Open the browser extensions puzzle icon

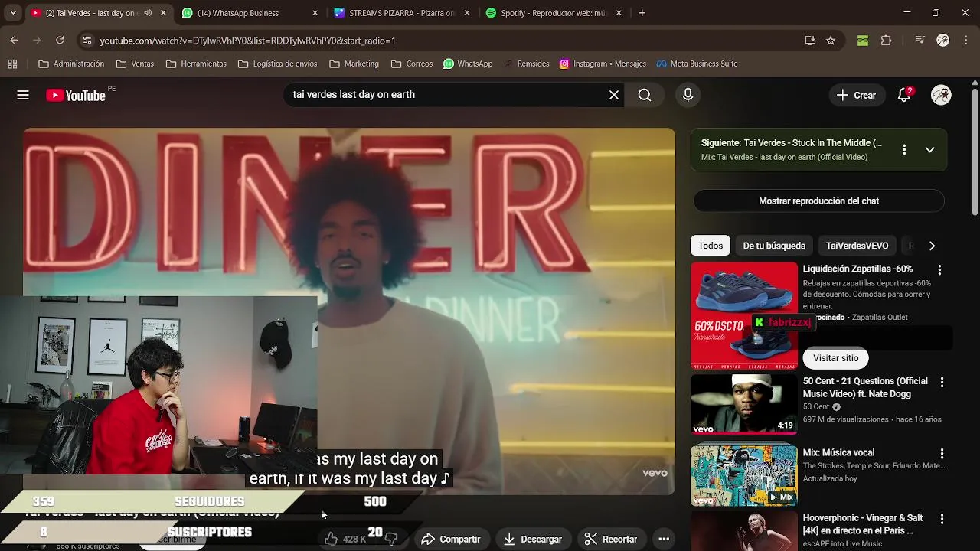886,41
